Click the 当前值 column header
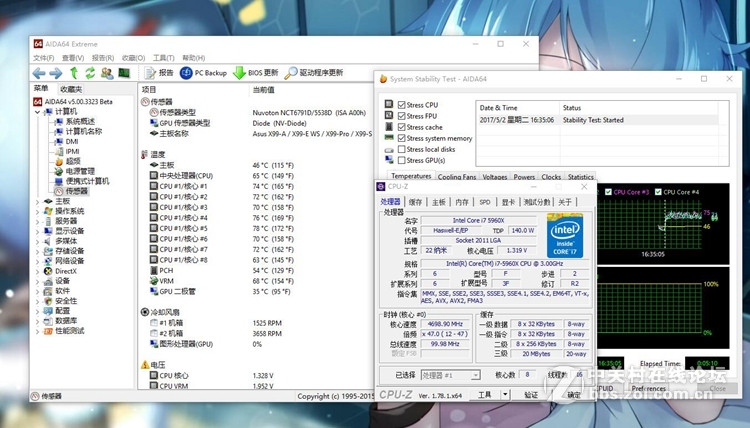The width and height of the screenshot is (750, 428). 264,89
